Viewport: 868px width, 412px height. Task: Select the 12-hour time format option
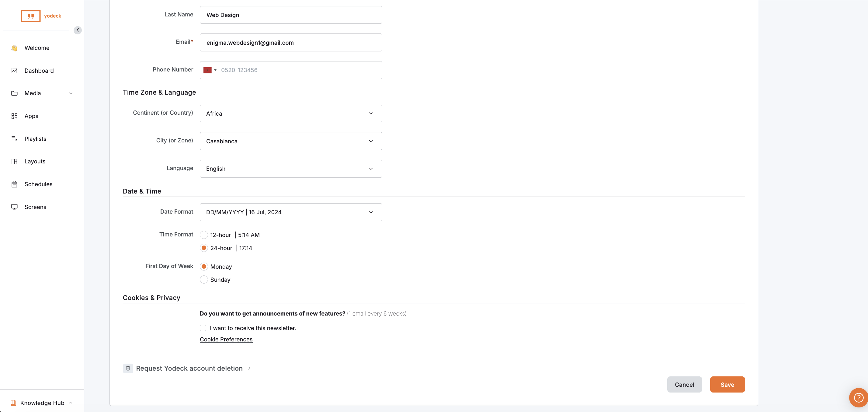tap(204, 235)
